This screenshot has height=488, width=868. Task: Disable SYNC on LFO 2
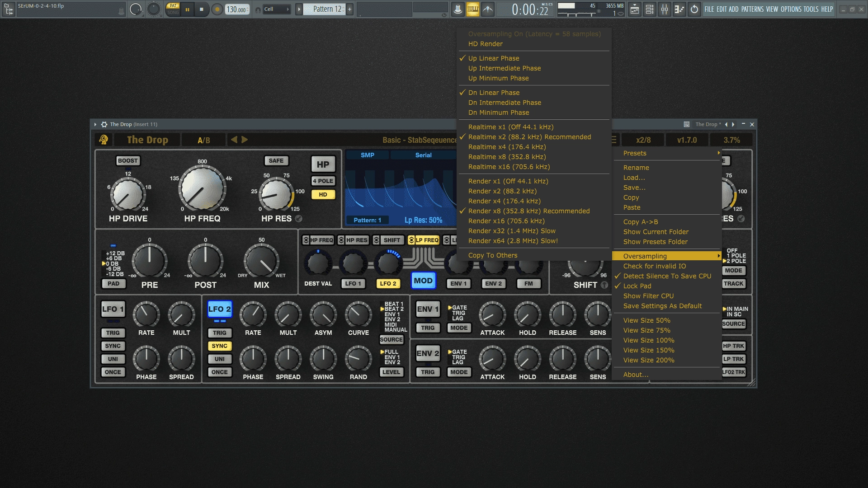pyautogui.click(x=220, y=346)
